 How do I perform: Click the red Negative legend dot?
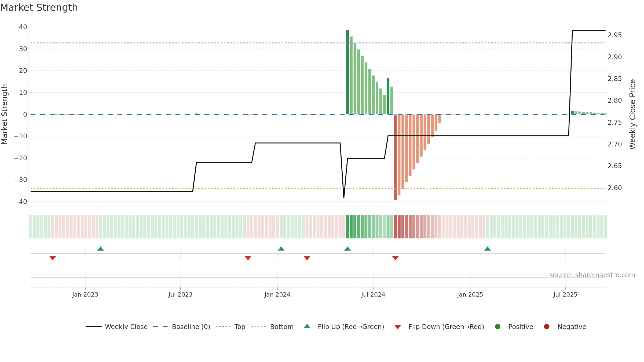(x=547, y=327)
